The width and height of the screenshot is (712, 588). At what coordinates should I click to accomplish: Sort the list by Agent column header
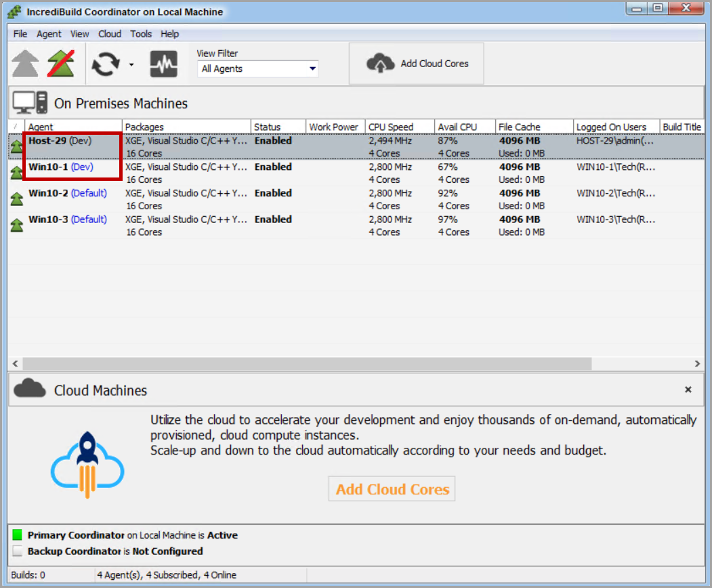coord(73,127)
